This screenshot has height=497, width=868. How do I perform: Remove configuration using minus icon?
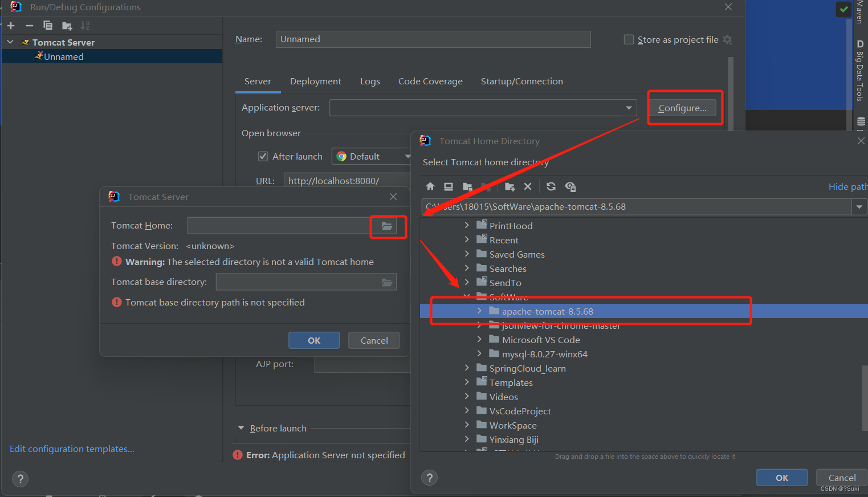click(30, 26)
